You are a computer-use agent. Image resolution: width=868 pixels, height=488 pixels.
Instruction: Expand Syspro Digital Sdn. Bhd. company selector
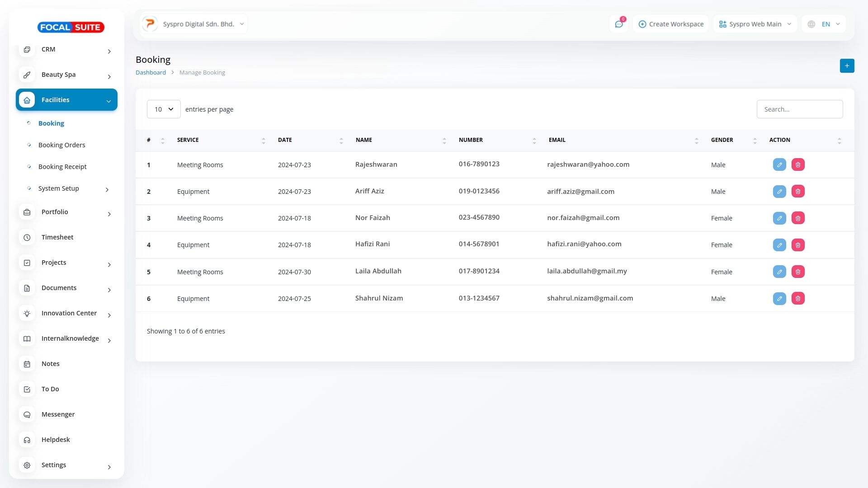click(x=194, y=24)
